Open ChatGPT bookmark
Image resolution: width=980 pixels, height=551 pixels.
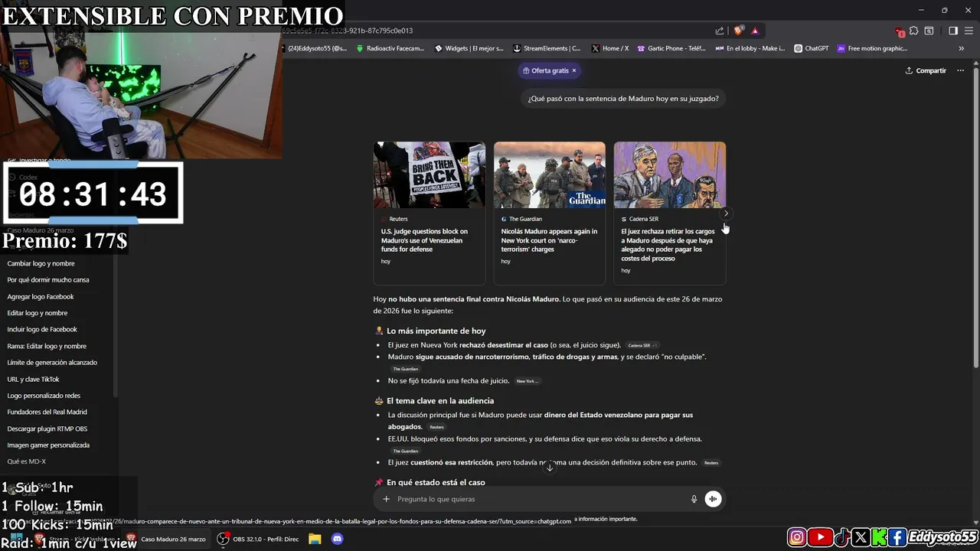coord(812,48)
